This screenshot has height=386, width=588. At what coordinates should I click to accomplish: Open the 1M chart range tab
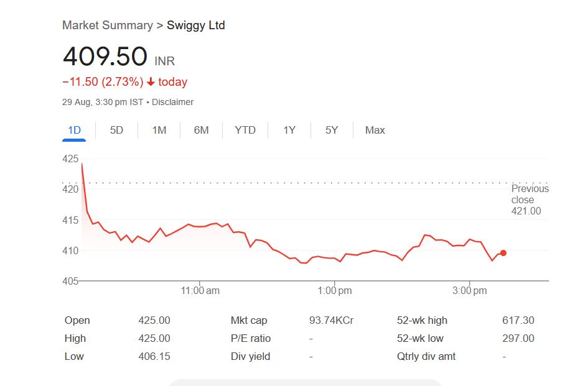point(159,130)
